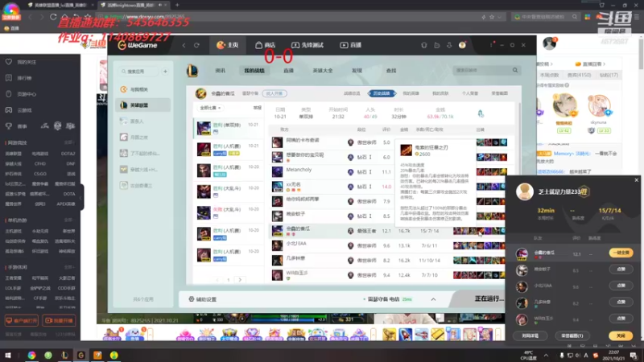This screenshot has width=644, height=362.
Task: Open the 先锋测试 tab in WeGame
Action: pyautogui.click(x=308, y=45)
